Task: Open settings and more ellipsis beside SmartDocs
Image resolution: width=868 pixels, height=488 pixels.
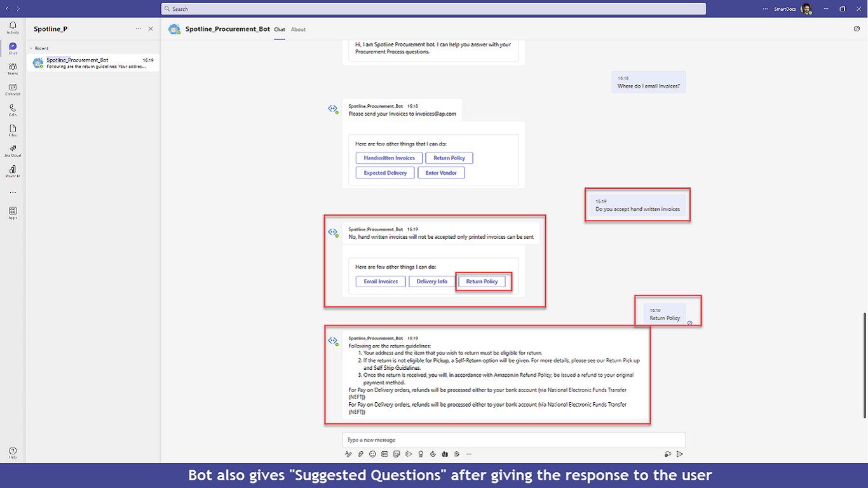Action: (x=764, y=9)
